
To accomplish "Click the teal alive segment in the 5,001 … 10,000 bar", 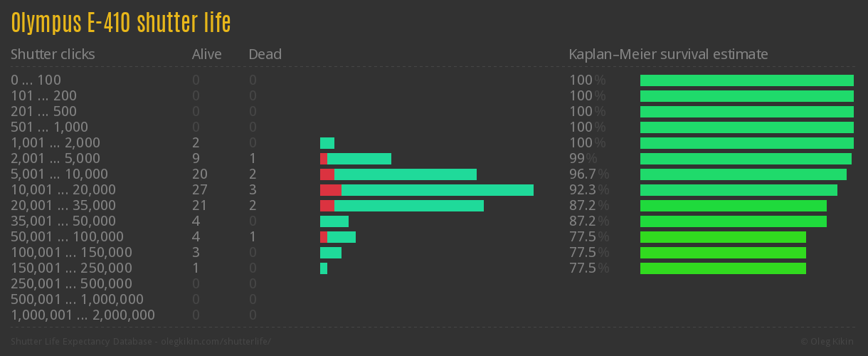I will click(x=405, y=174).
